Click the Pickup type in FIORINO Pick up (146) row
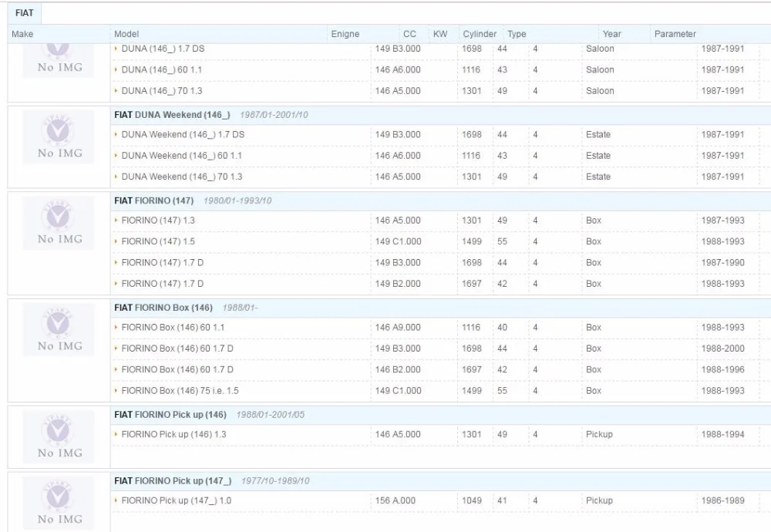 tap(599, 435)
